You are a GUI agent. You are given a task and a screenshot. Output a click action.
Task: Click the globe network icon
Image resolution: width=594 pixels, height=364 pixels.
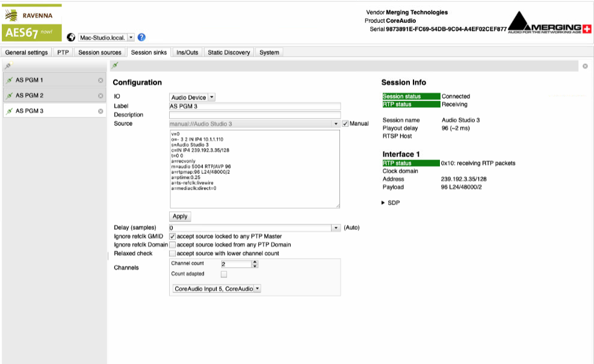pyautogui.click(x=71, y=37)
